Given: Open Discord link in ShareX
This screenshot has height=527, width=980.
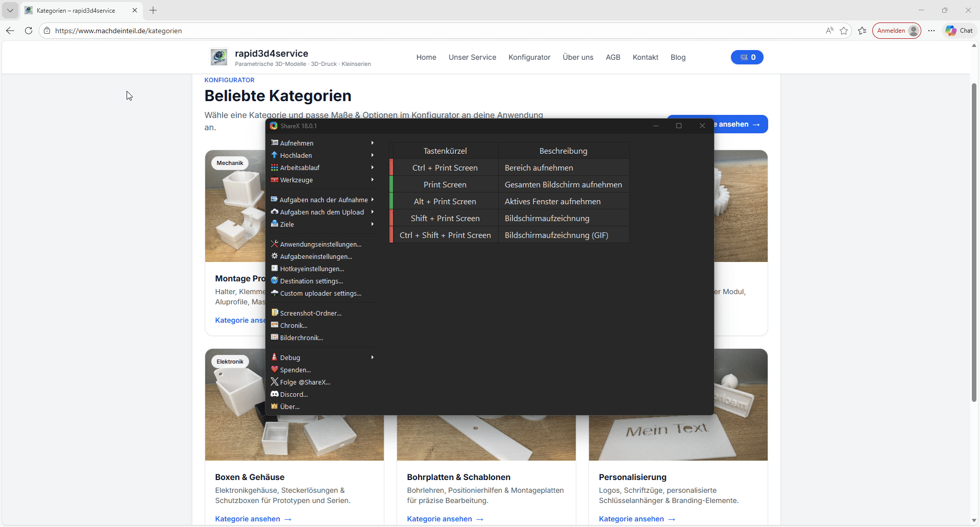Looking at the screenshot, I should coord(293,394).
